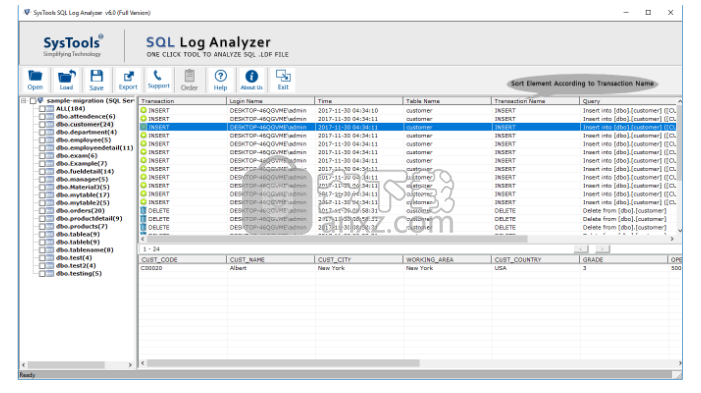Select the dbo.fueldetail(14) checkbox
This screenshot has height=393, width=701.
(42, 172)
